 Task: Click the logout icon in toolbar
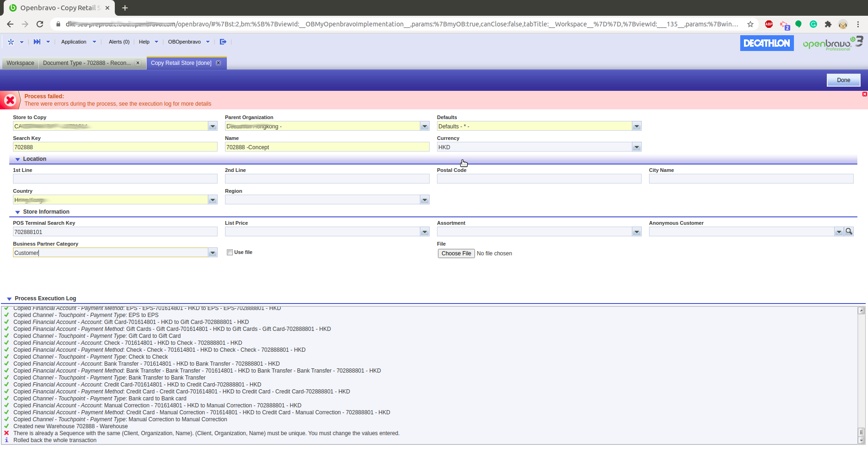[x=223, y=42]
